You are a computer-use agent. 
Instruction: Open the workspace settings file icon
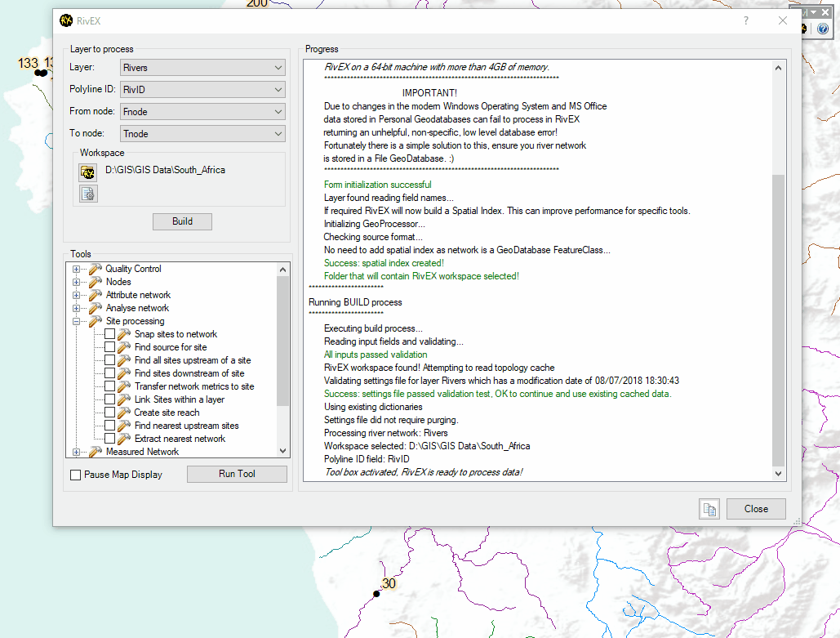click(88, 194)
